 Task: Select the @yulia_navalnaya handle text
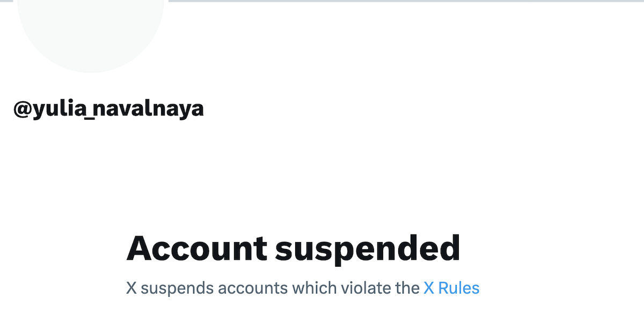(108, 109)
